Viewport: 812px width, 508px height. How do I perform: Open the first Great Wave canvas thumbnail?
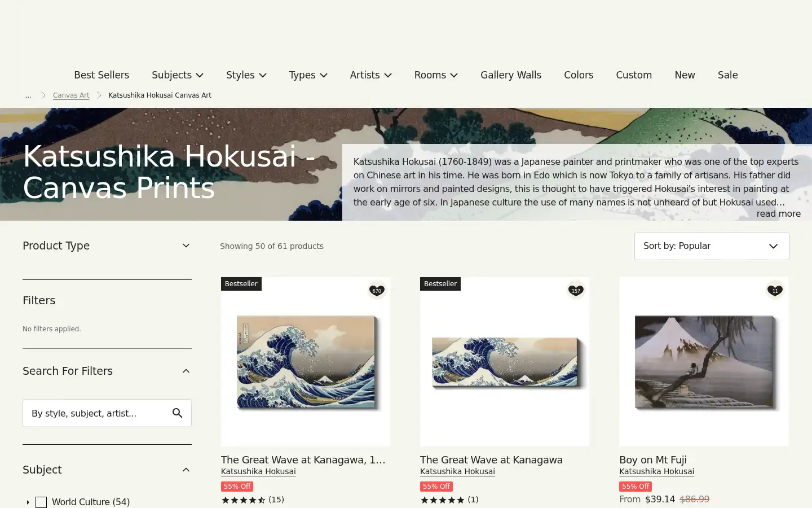click(x=306, y=361)
